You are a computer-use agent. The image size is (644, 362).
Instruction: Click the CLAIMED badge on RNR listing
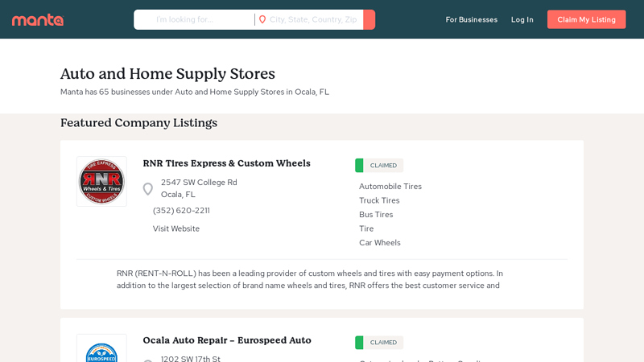coord(379,166)
